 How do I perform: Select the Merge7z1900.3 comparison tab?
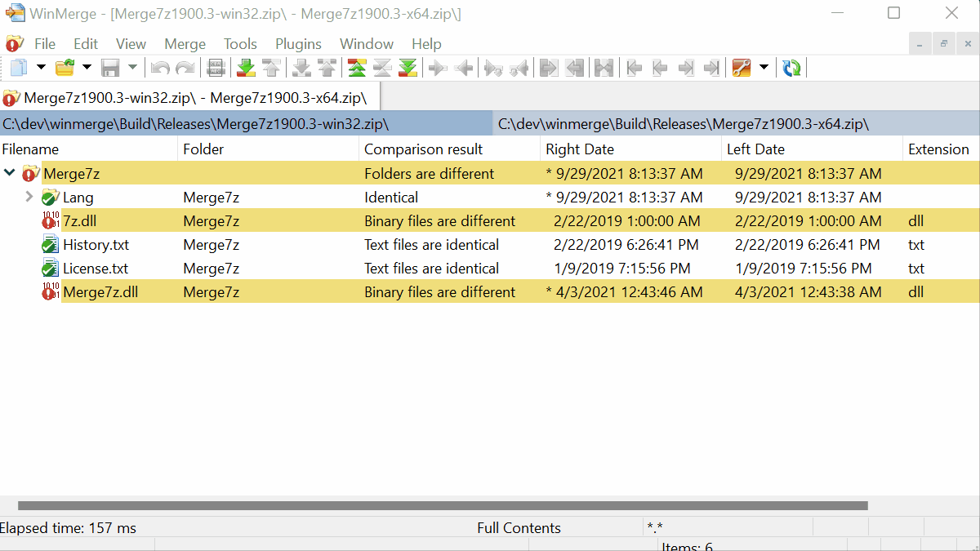pos(188,97)
